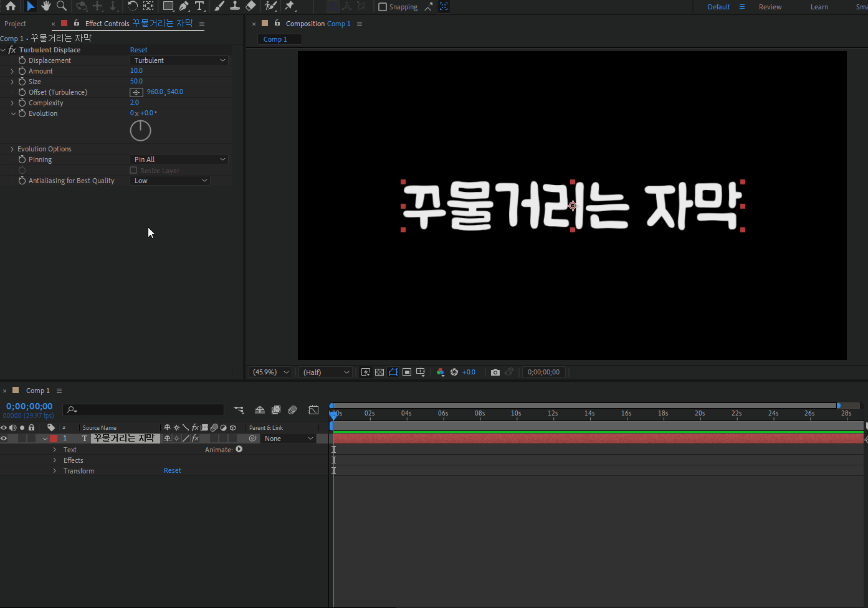
Task: Open the Animate text menu button
Action: click(239, 449)
